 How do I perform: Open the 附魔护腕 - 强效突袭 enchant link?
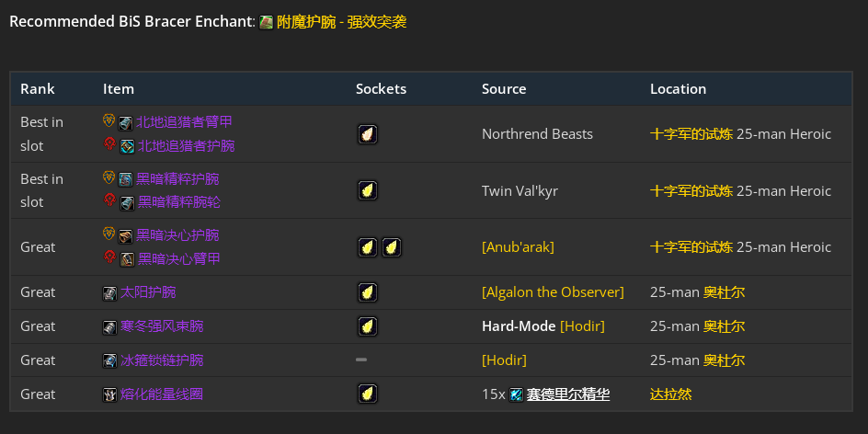tap(341, 22)
